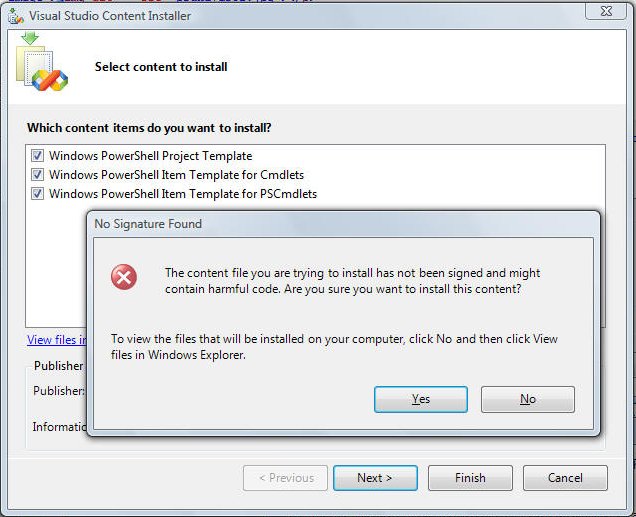
Task: Click the No Signature Found title bar
Action: pos(343,224)
